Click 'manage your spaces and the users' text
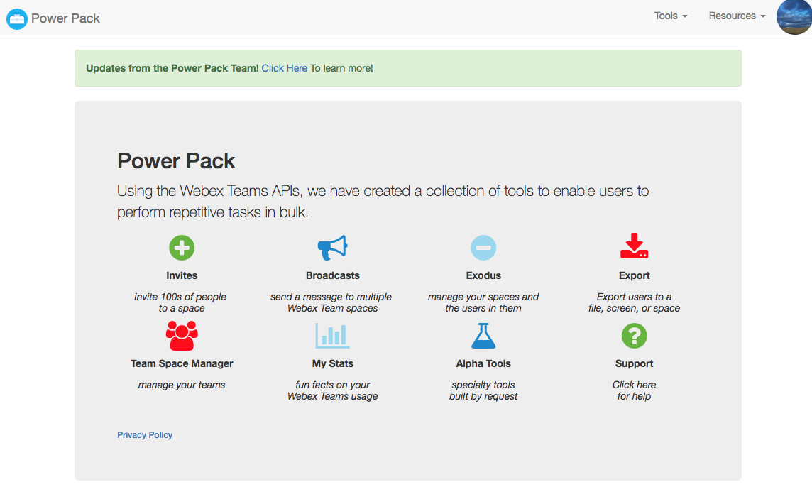The width and height of the screenshot is (812, 504). click(483, 302)
